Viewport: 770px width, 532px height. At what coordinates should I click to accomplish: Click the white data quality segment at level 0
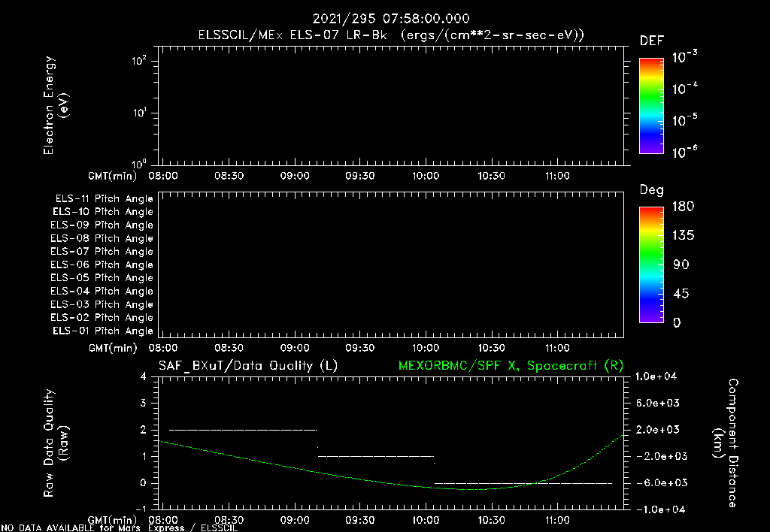point(523,483)
